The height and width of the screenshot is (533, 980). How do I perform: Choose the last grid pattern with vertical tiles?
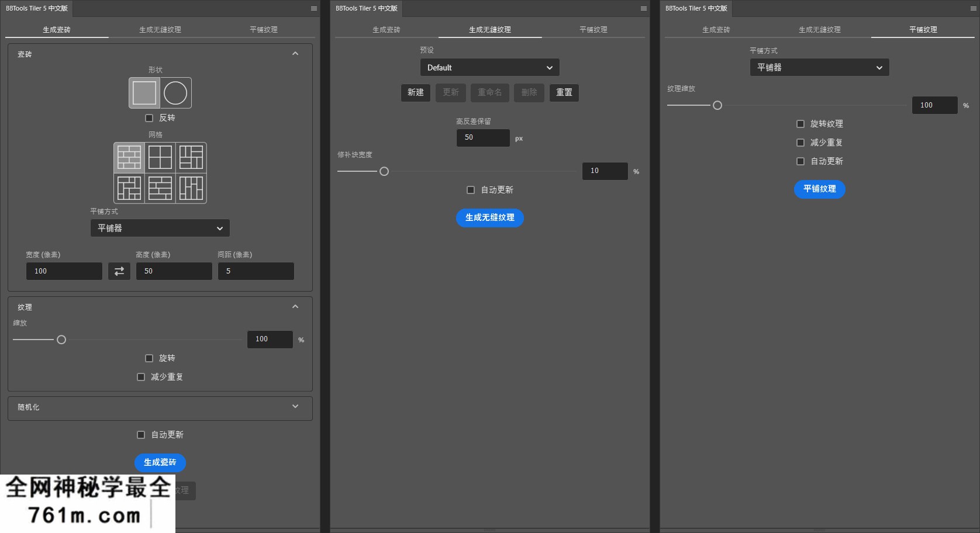(x=191, y=188)
